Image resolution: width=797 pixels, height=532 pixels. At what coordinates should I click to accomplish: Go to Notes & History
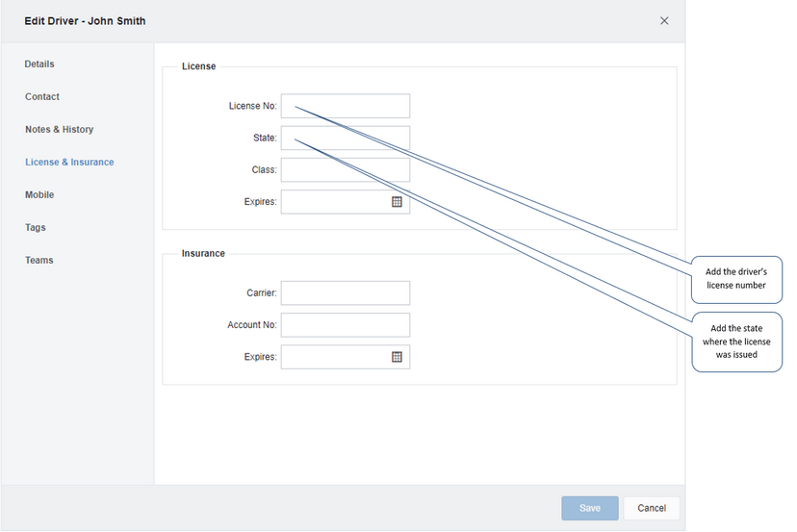[60, 129]
